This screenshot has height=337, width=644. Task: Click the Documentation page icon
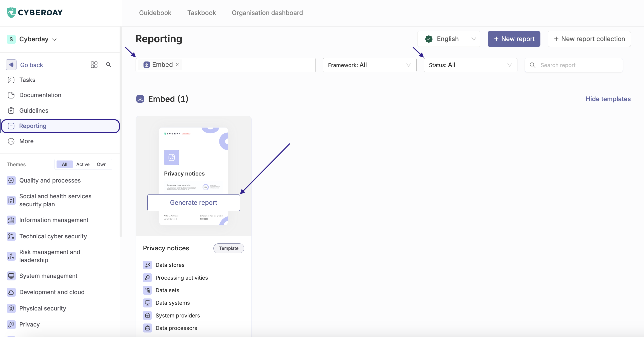tap(11, 95)
